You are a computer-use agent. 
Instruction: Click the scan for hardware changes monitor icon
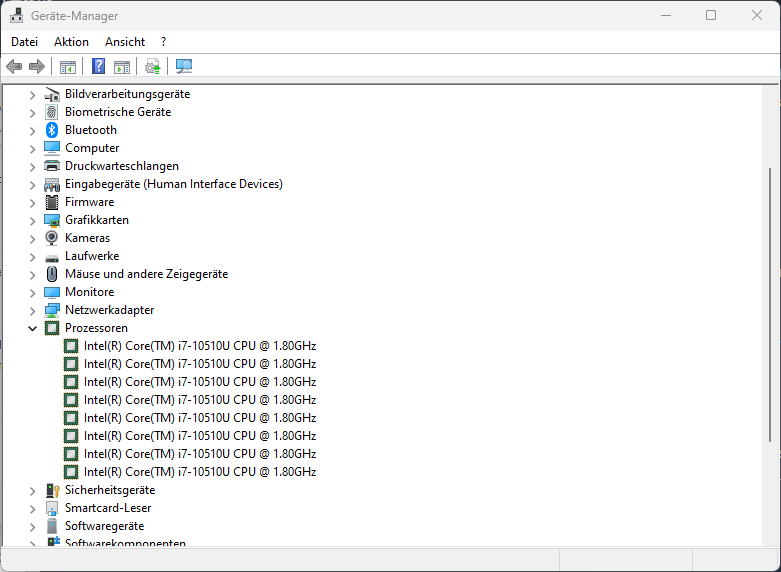pos(184,67)
